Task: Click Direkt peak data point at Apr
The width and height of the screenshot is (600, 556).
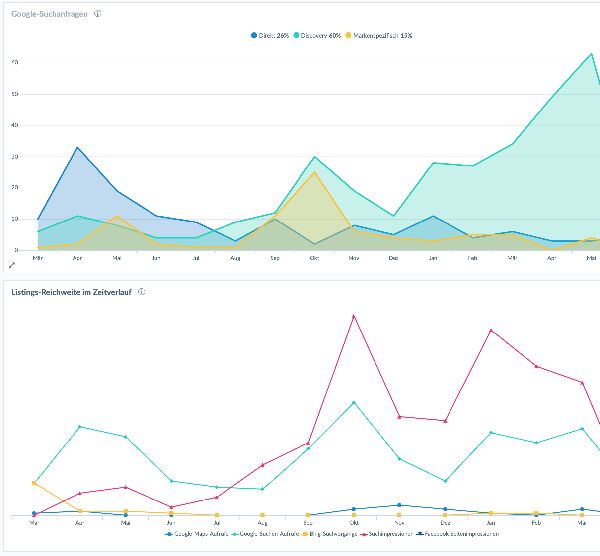Action: 77,147
